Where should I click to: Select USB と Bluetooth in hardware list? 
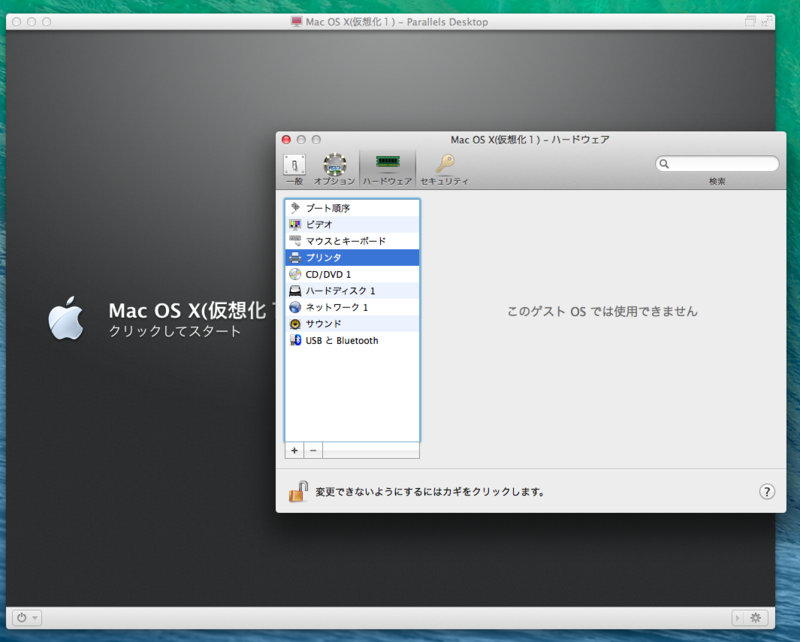(352, 340)
